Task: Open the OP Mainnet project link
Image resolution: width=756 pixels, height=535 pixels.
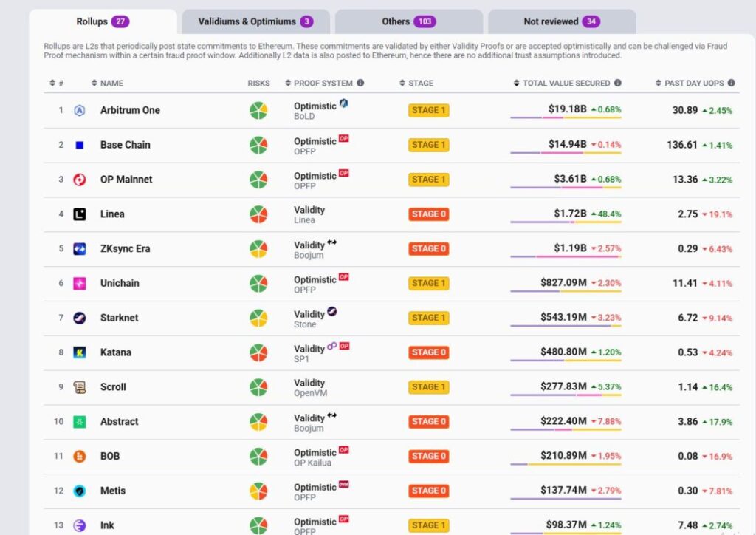Action: click(126, 180)
